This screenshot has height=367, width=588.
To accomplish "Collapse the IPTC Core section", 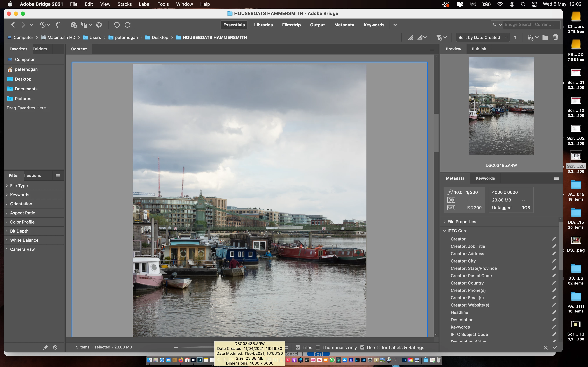I will (x=444, y=231).
